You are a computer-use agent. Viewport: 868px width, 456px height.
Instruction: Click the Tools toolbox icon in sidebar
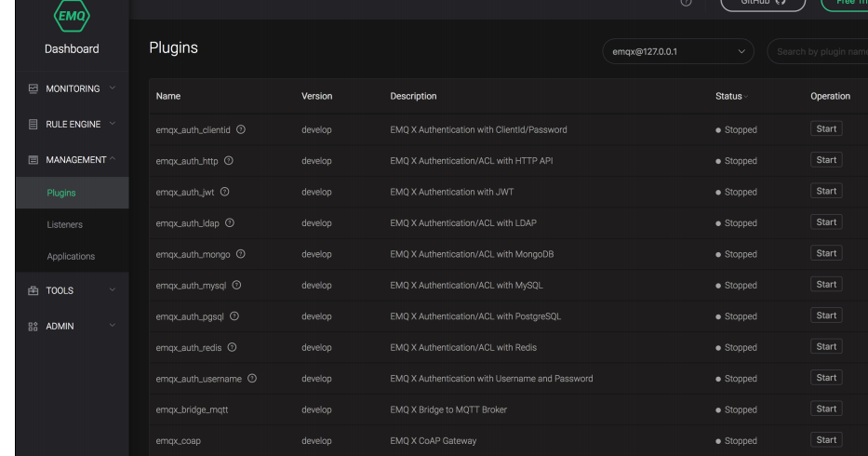pos(33,290)
